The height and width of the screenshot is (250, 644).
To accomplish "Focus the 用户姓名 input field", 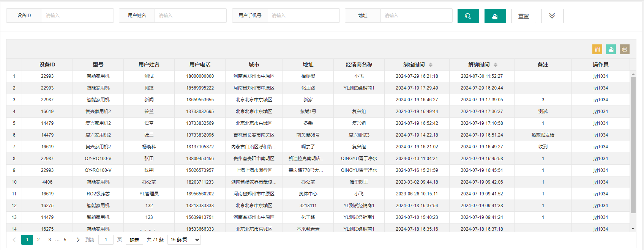I will coord(190,16).
